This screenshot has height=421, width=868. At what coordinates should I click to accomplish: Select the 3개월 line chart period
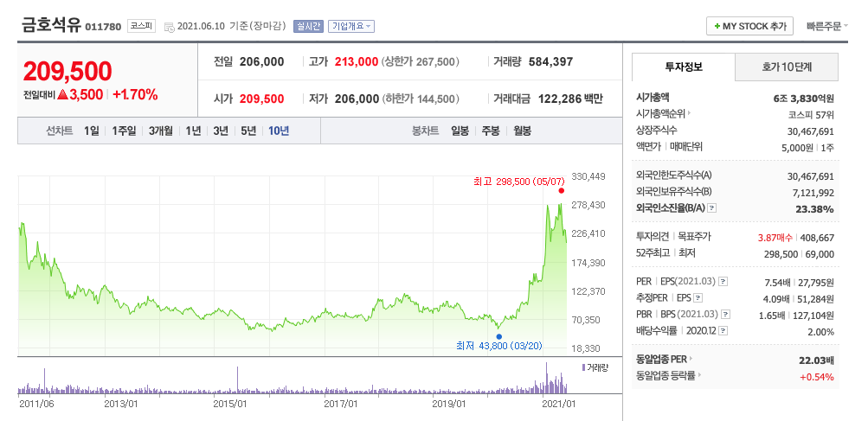[x=161, y=131]
